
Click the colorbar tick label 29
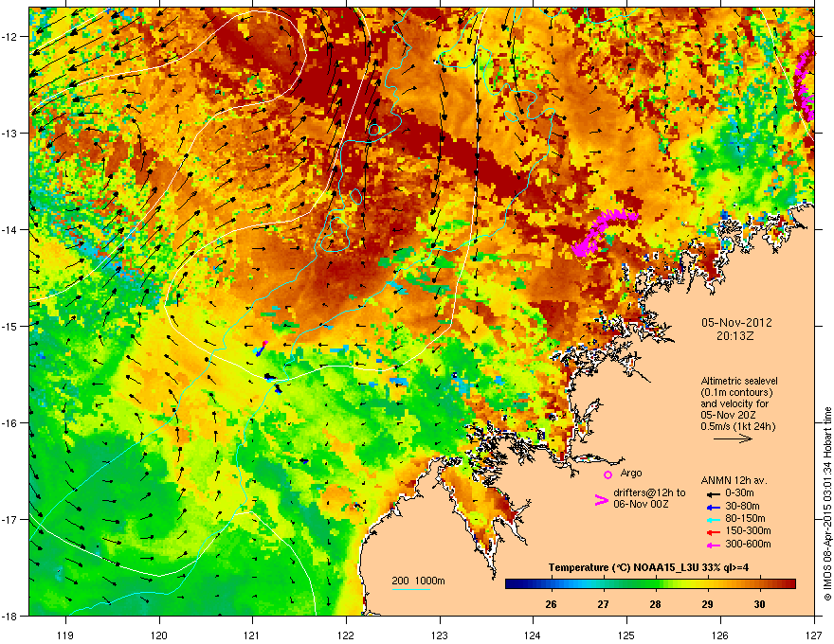point(707,604)
